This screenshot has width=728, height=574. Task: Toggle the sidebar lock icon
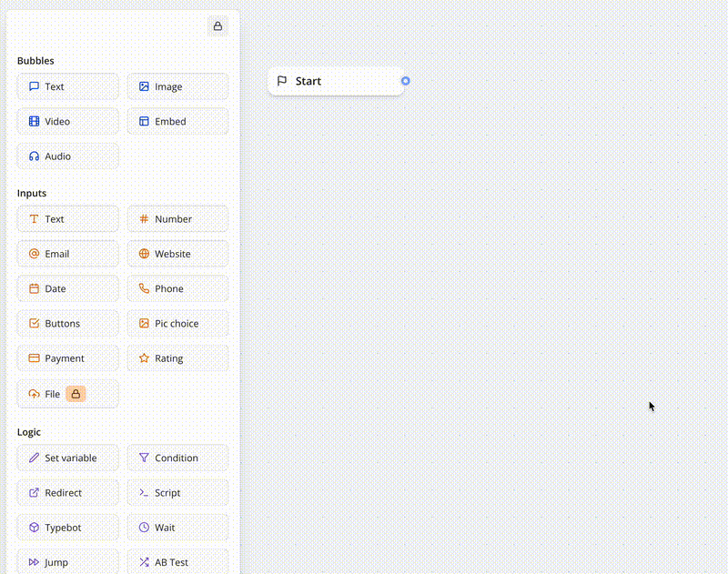pos(217,26)
